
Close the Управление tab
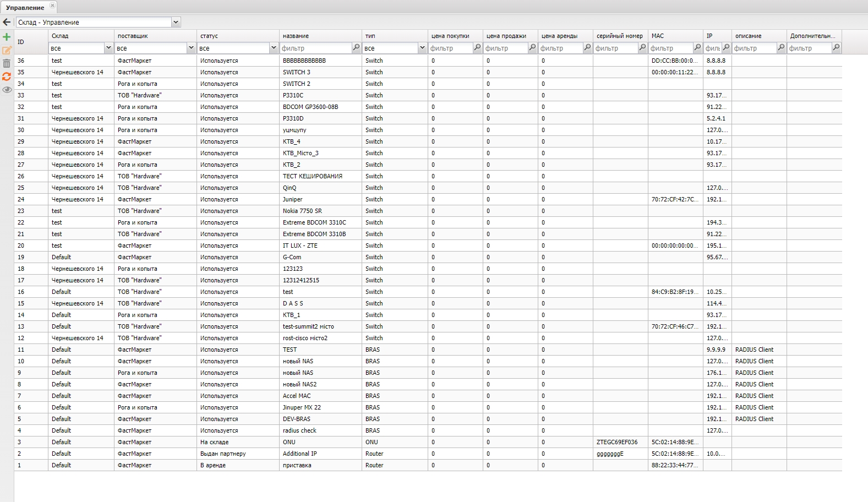click(x=52, y=6)
